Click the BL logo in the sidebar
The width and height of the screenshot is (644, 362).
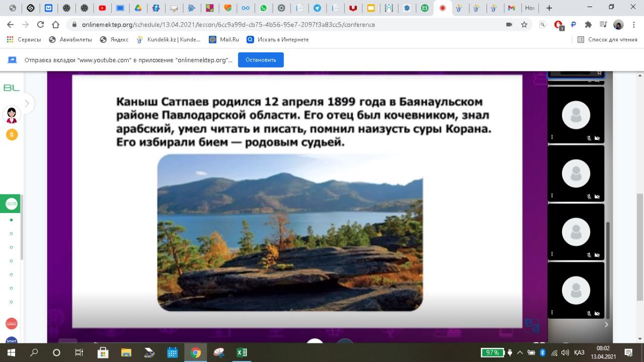coord(11,88)
